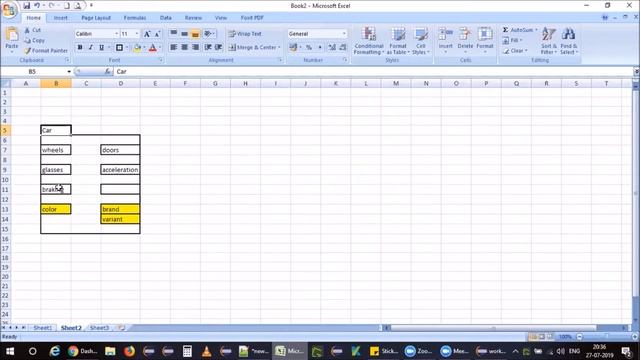Open font color dropdown arrow
640x360 pixels.
coord(160,47)
